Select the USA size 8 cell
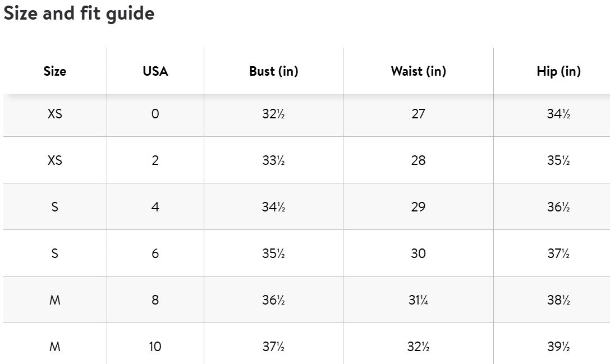This screenshot has width=610, height=364. pos(155,300)
